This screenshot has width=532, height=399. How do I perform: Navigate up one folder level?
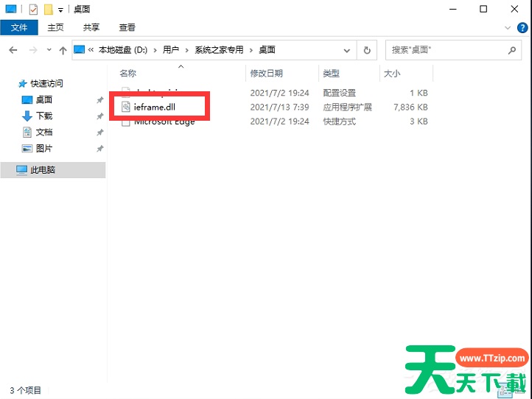[63, 50]
